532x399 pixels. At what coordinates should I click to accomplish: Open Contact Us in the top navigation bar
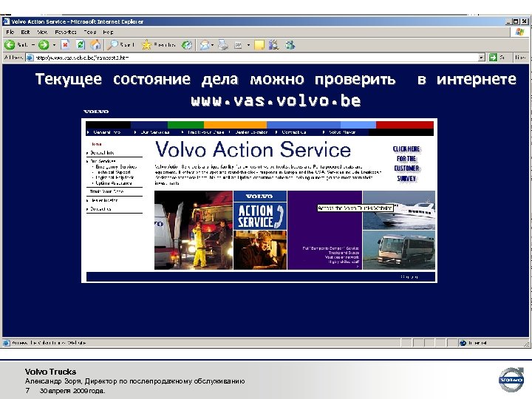(294, 132)
